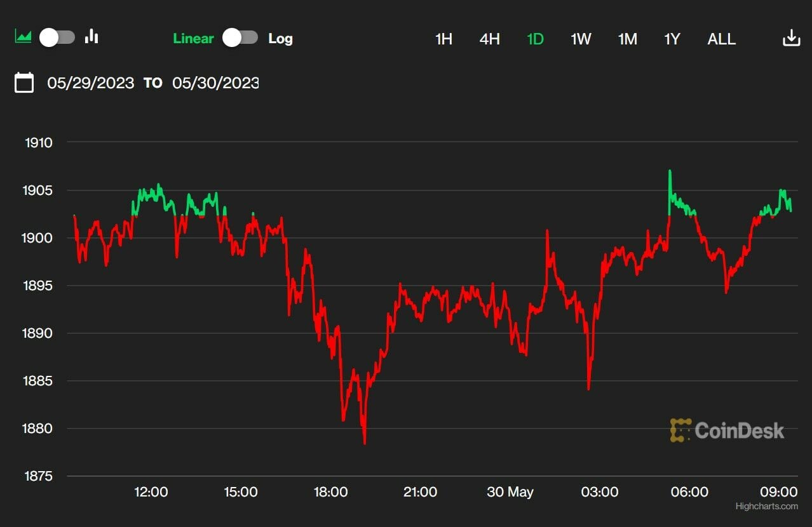Viewport: 812px width, 527px height.
Task: Switch to the 1Y timeframe
Action: tap(672, 39)
